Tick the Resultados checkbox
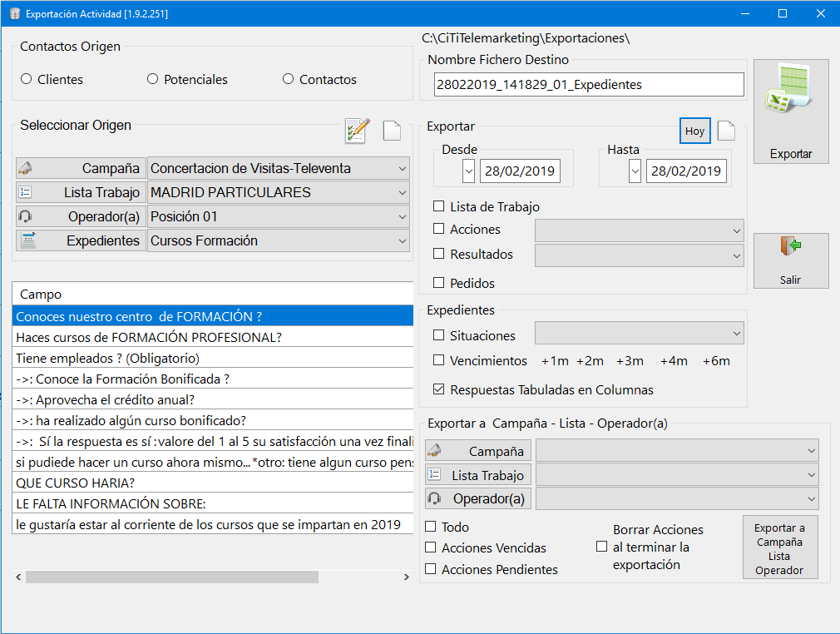 [439, 254]
